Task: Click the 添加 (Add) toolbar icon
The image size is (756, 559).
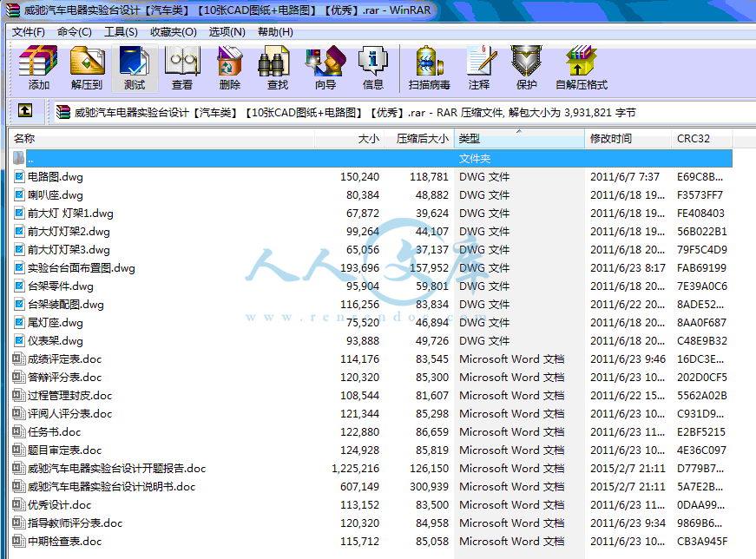Action: click(x=38, y=68)
